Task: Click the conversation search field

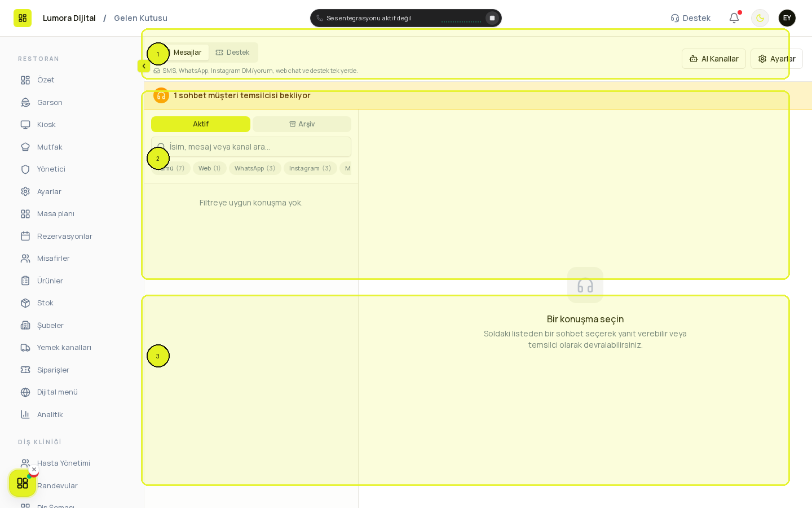Action: point(251,147)
